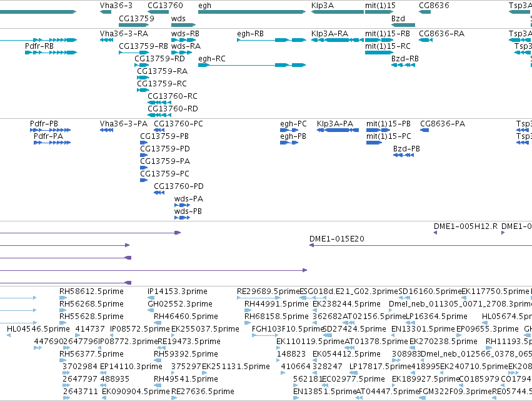Select the Pdfr-PA protein glyph
This screenshot has height=401, width=532.
53,143
